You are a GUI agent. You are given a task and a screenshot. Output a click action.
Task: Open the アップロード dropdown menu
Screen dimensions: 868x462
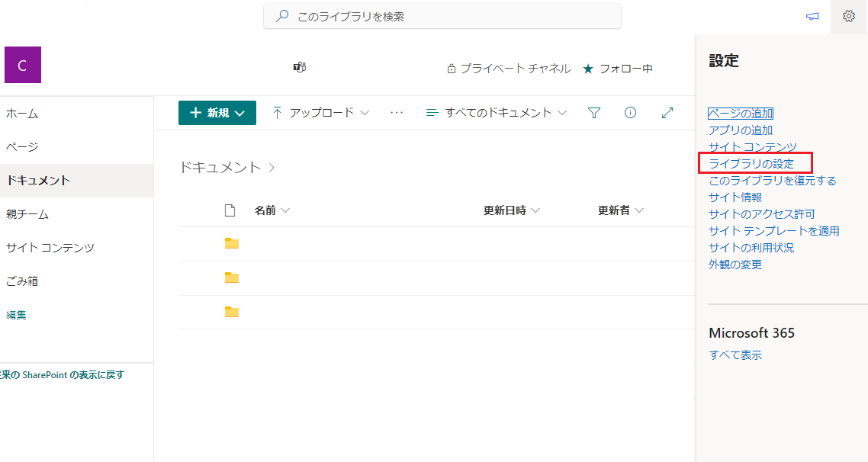point(321,113)
